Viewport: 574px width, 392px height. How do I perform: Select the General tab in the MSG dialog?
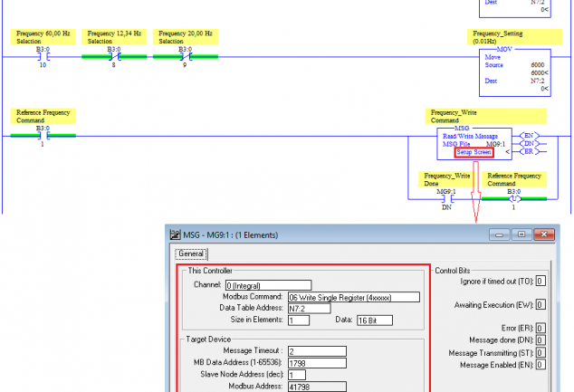tap(191, 253)
